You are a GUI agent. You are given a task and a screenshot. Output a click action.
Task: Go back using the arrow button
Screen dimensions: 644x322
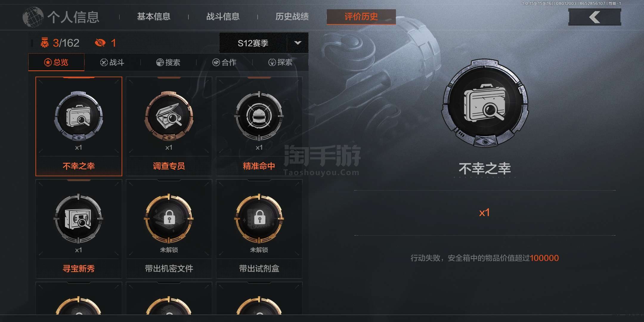coord(595,17)
